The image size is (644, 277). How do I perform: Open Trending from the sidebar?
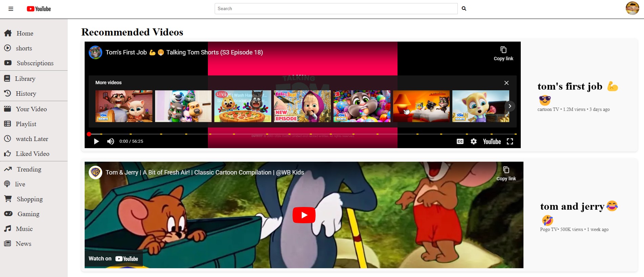29,169
